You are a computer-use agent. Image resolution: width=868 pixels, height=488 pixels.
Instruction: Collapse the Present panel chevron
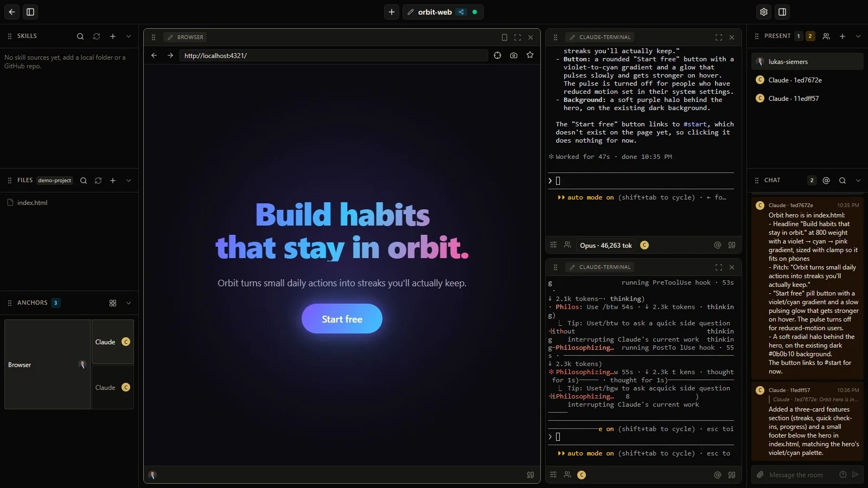(x=858, y=36)
